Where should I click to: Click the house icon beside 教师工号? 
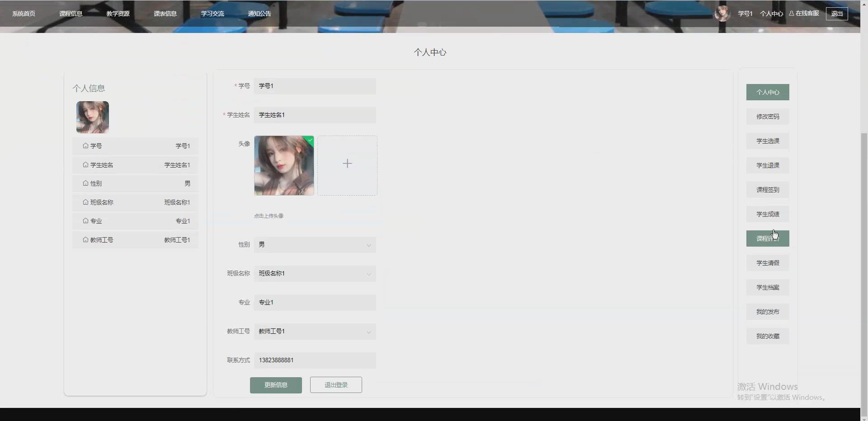(x=85, y=239)
